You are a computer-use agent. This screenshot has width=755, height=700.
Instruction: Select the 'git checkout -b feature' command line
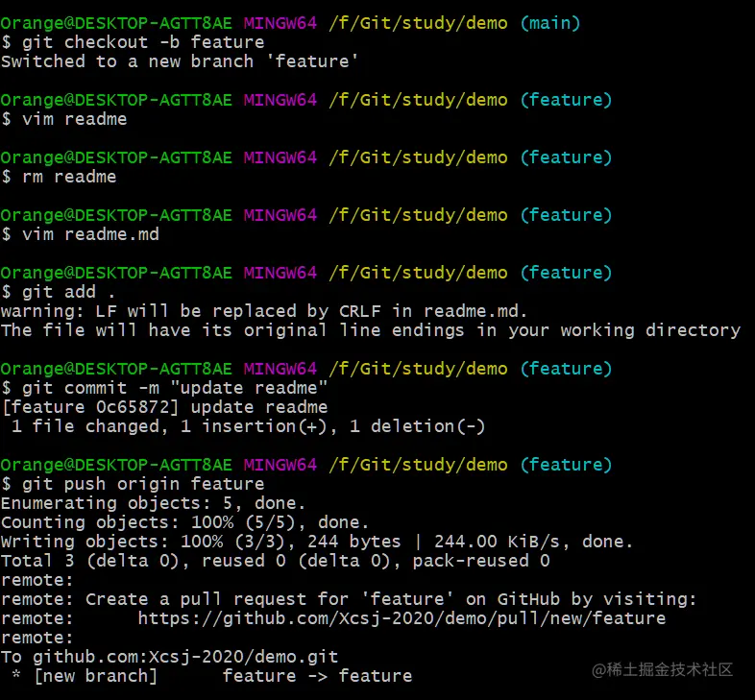pos(133,42)
